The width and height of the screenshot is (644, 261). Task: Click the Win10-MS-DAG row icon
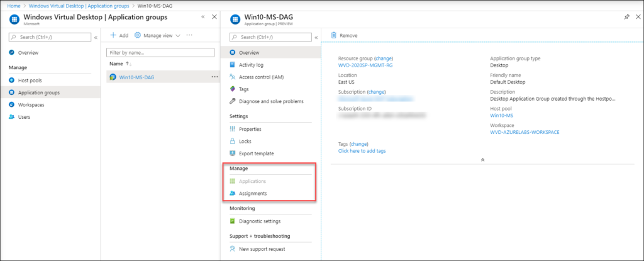(x=113, y=77)
